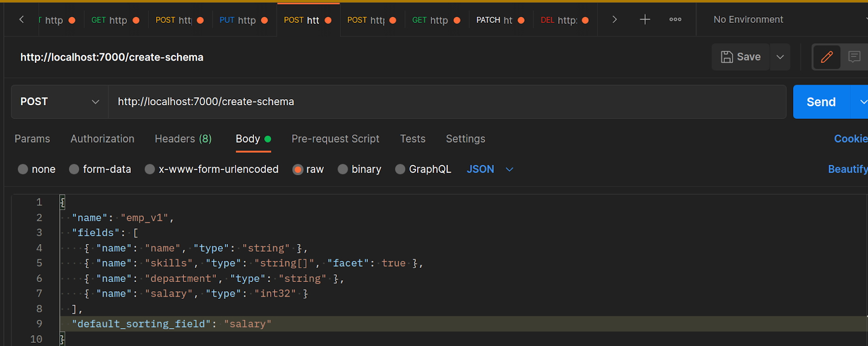Screen dimensions: 868x346
Task: Click the orange unsaved dot on DEL tab
Action: [585, 20]
